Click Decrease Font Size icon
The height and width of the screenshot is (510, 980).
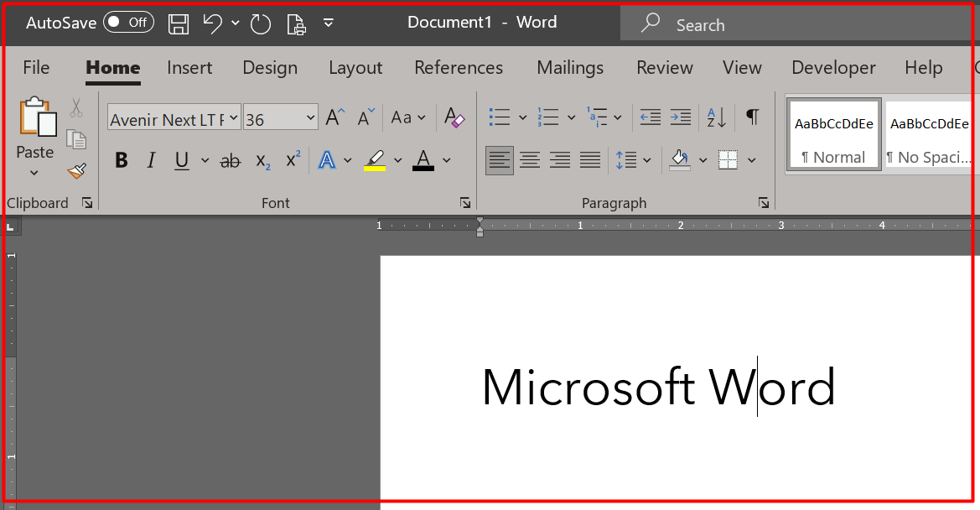[366, 117]
